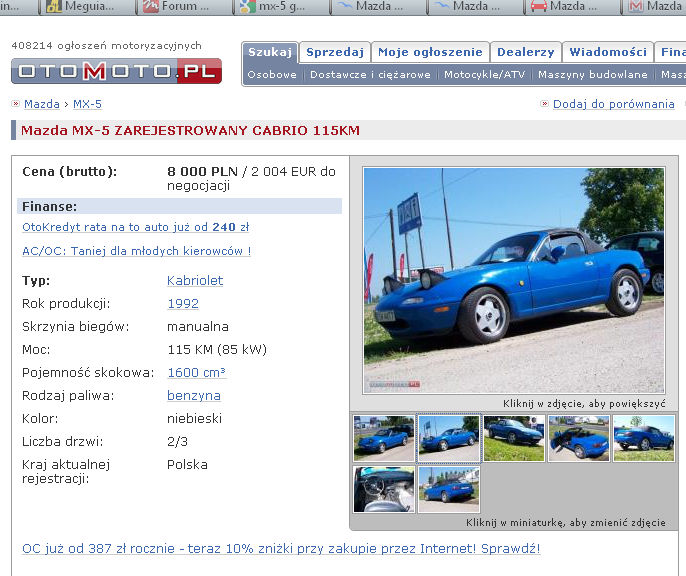Open OtoKredyt rata od 240 zł link
The height and width of the screenshot is (576, 686).
[136, 227]
